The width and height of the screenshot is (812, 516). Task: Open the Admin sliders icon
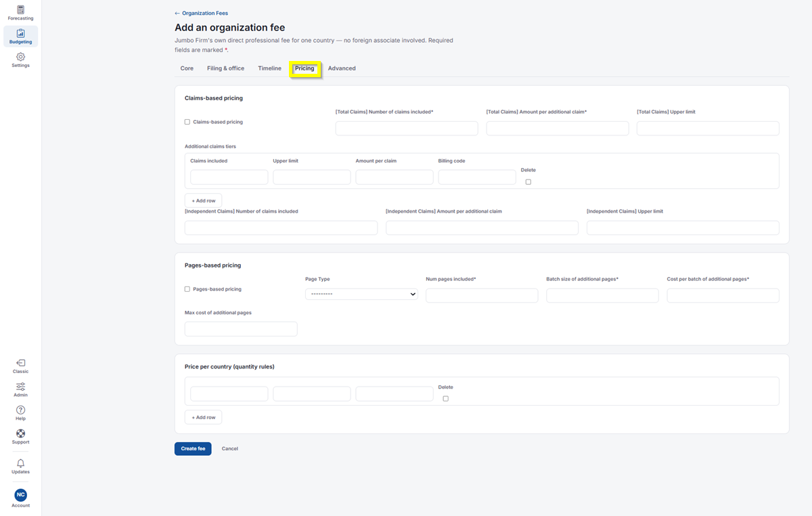[x=20, y=387]
